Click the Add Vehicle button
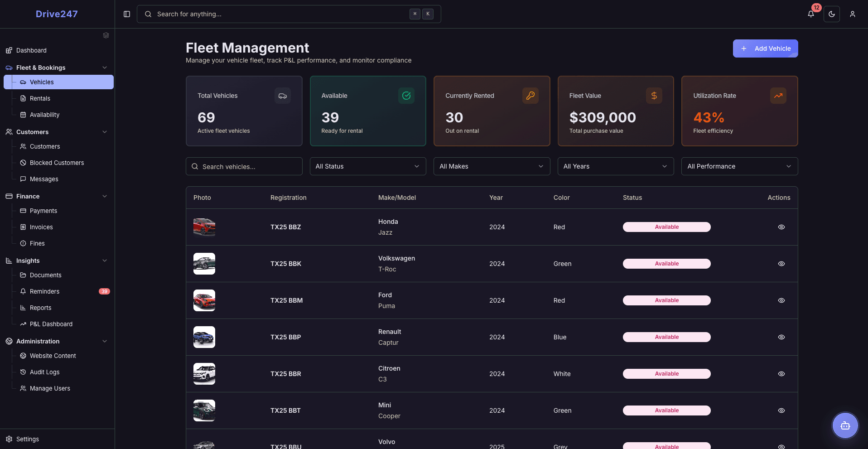 click(x=765, y=48)
